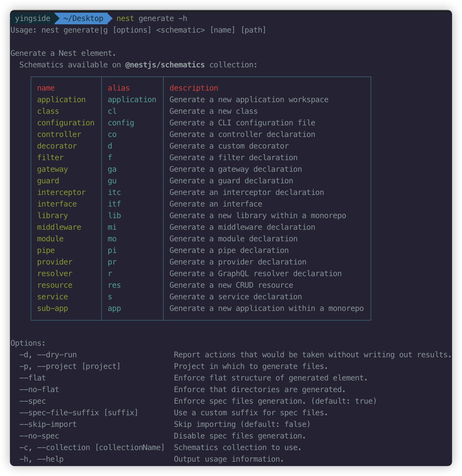This screenshot has height=476, width=462.
Task: Click the '--flat' option
Action: pyautogui.click(x=33, y=378)
